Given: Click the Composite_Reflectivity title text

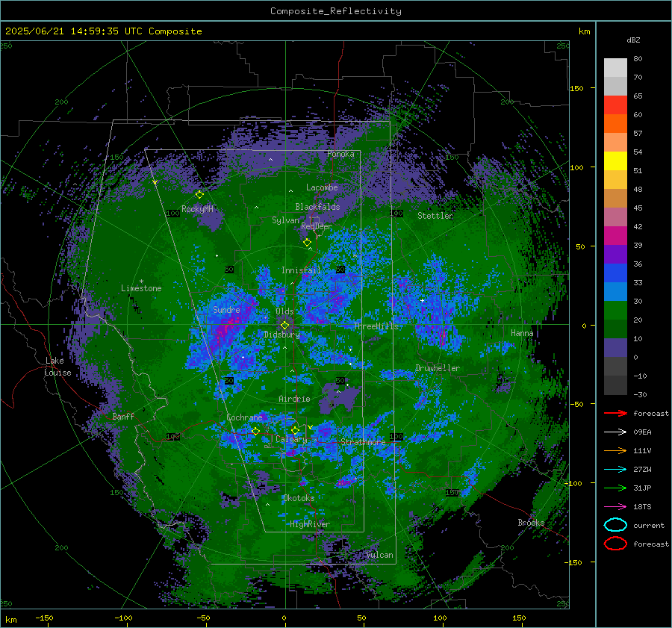Looking at the screenshot, I should 336,11.
